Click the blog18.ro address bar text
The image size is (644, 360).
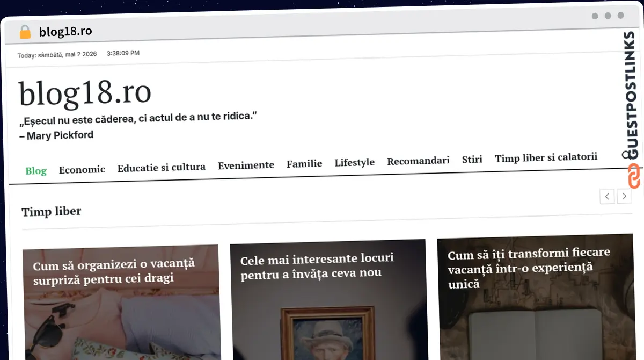tap(65, 32)
